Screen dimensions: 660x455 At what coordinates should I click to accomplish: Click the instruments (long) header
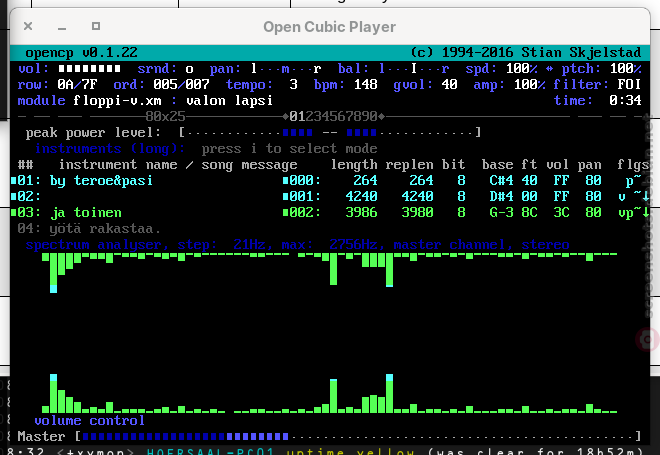click(109, 148)
